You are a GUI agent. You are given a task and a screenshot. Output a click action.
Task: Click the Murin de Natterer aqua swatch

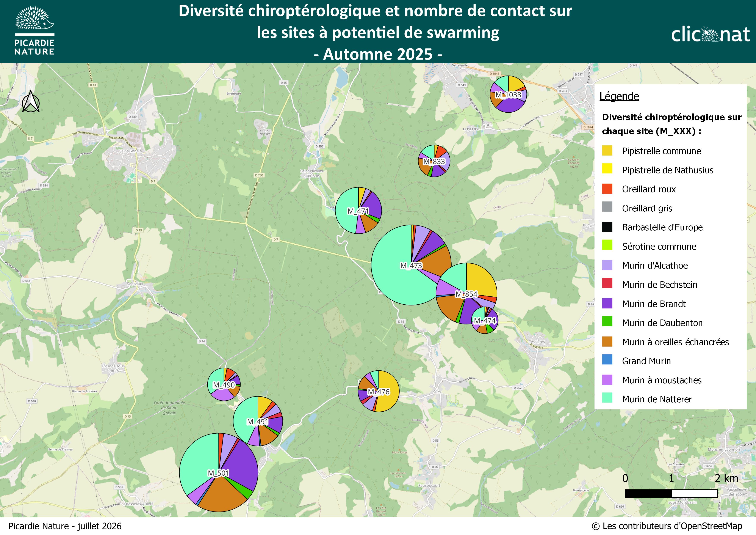click(607, 398)
